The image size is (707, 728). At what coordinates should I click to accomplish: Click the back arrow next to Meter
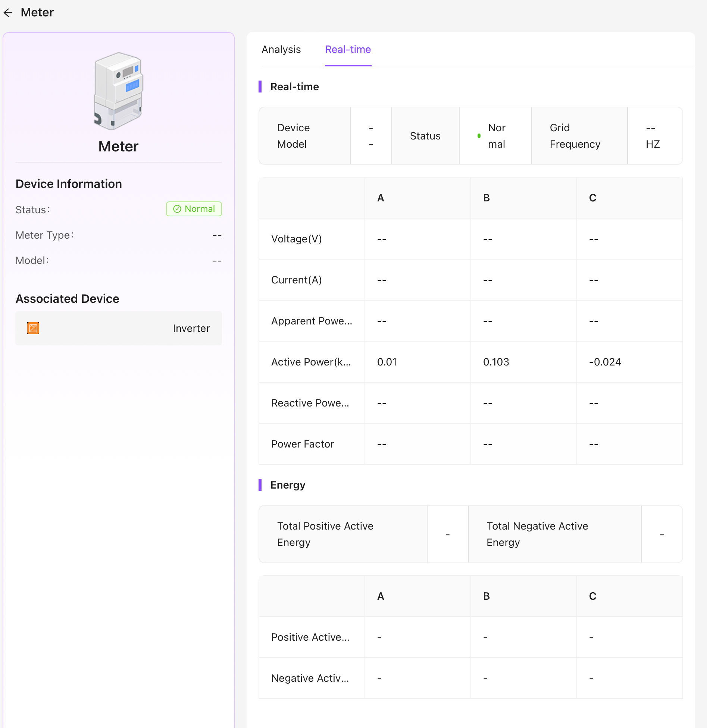click(8, 13)
